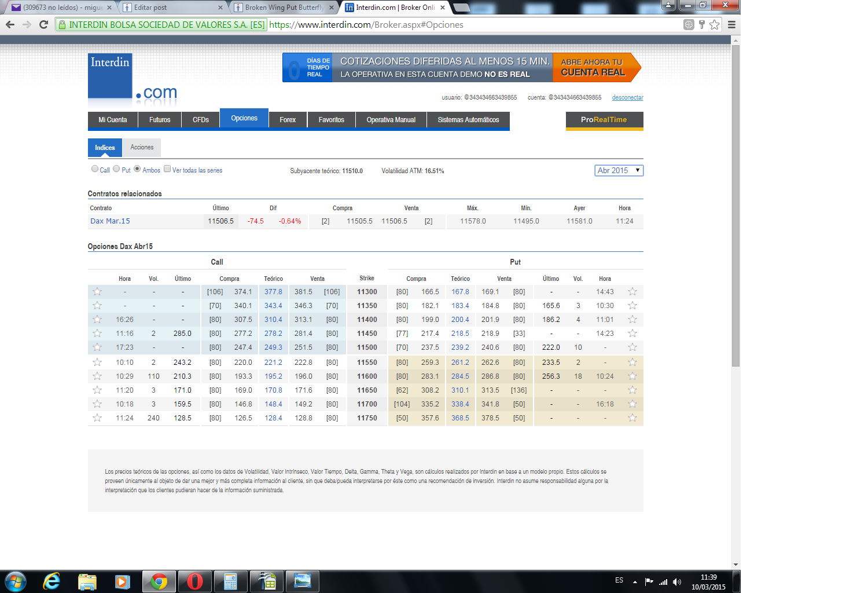The height and width of the screenshot is (593, 868).
Task: Launch Calculator from the taskbar
Action: pos(231,581)
